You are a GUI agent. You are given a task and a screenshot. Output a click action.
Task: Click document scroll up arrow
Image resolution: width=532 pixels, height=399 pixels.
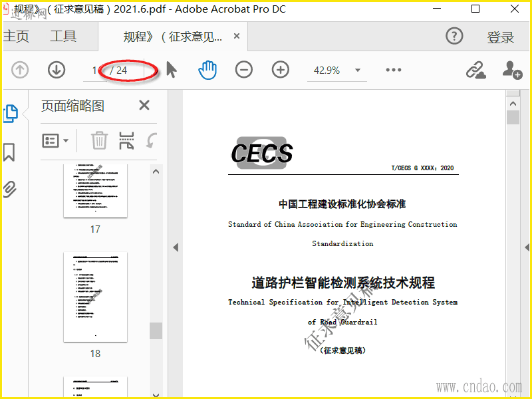point(513,104)
